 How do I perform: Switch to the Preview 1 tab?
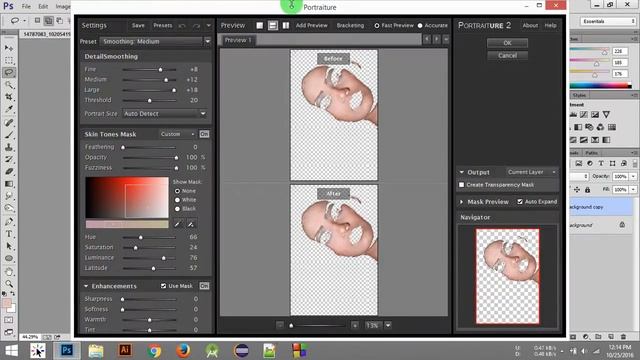pos(238,40)
